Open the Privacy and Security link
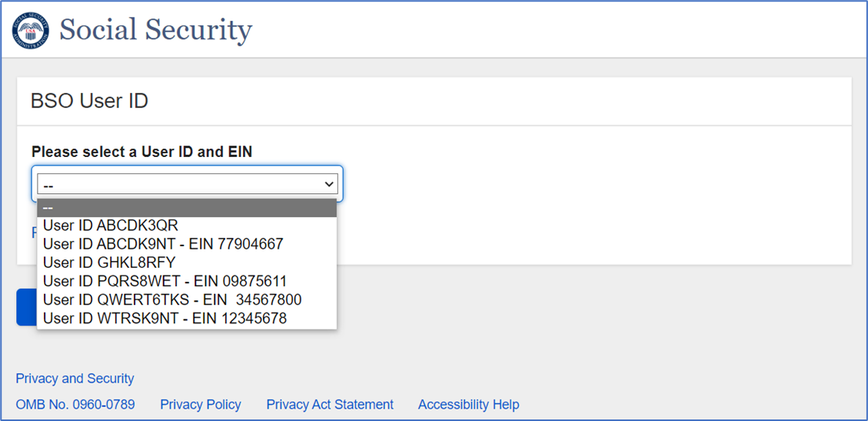This screenshot has width=868, height=421. [x=75, y=379]
